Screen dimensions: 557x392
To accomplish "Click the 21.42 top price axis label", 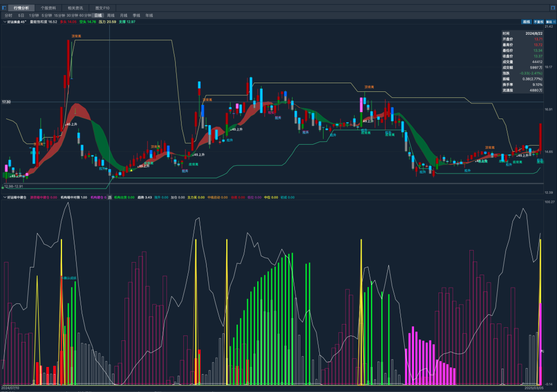I will tap(549, 27).
